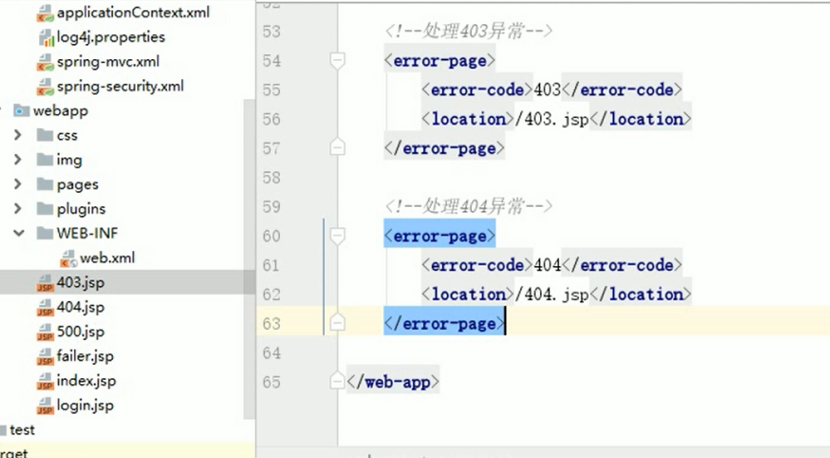Screen dimensions: 830x458
Task: Click spring-security.xml file icon
Action: tap(45, 86)
